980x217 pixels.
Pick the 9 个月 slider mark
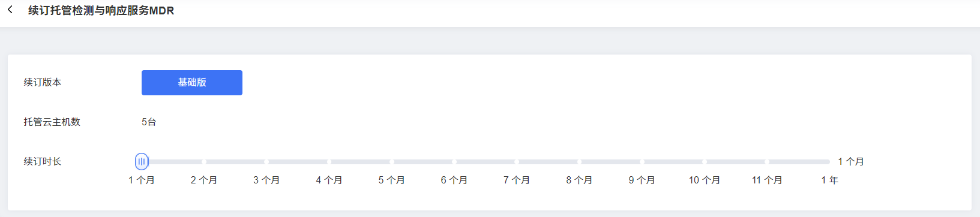(x=642, y=162)
